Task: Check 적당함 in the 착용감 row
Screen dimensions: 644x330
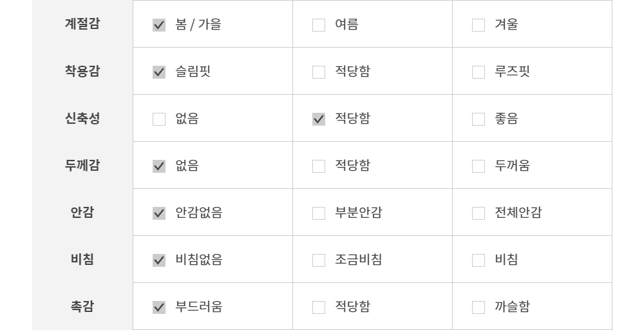Action: coord(319,73)
